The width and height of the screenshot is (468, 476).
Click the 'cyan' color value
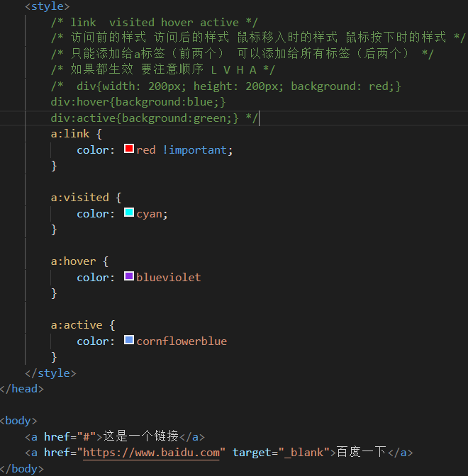point(149,214)
